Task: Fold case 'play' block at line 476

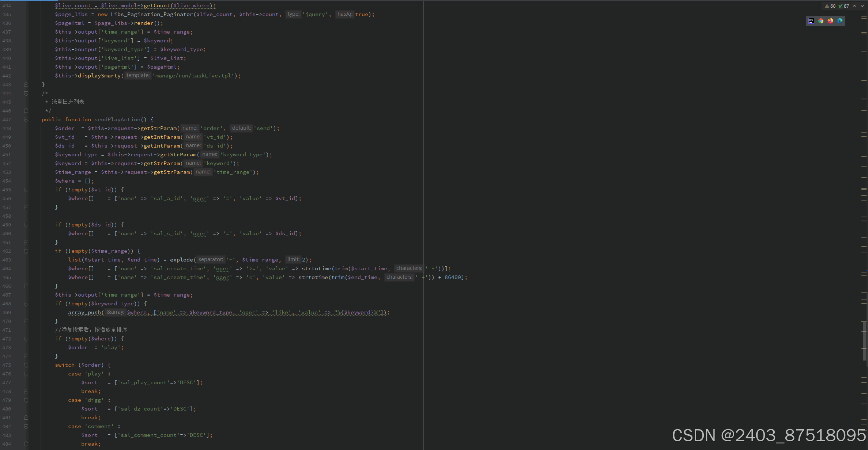Action: pyautogui.click(x=26, y=374)
